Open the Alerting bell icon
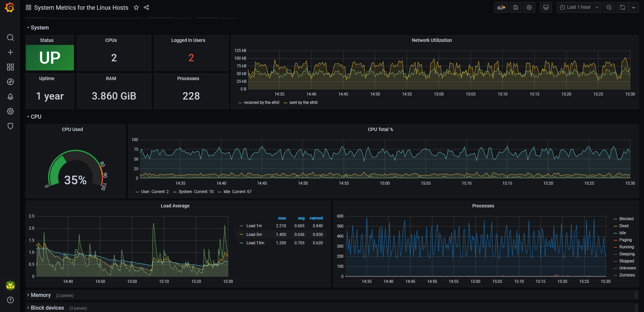 [x=10, y=97]
